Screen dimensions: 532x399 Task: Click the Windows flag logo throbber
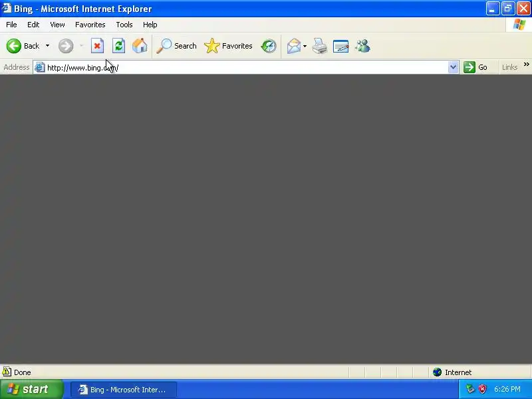click(x=519, y=25)
